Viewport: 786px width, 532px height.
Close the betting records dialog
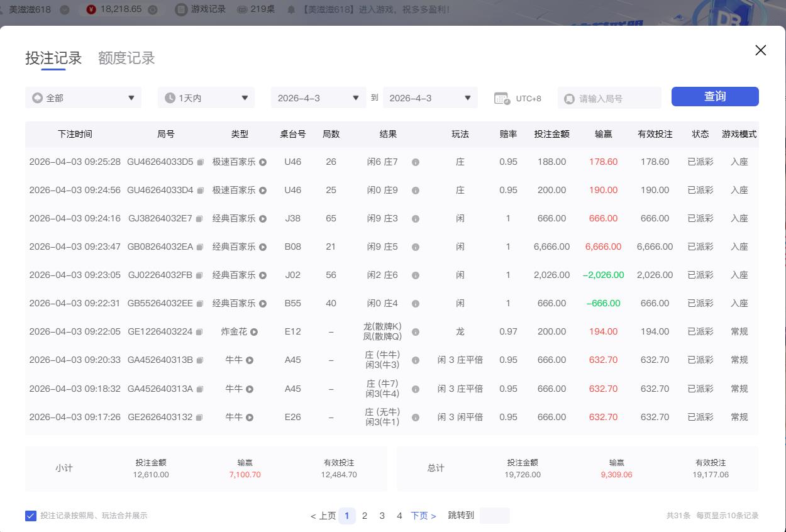coord(760,50)
